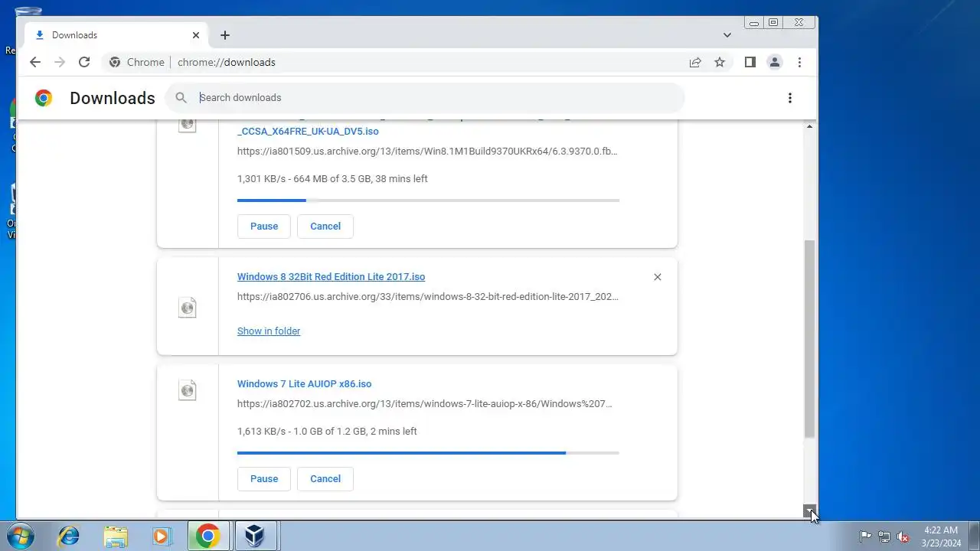980x551 pixels.
Task: Cancel the Windows 7 Lite AUIOP download
Action: coord(325,478)
